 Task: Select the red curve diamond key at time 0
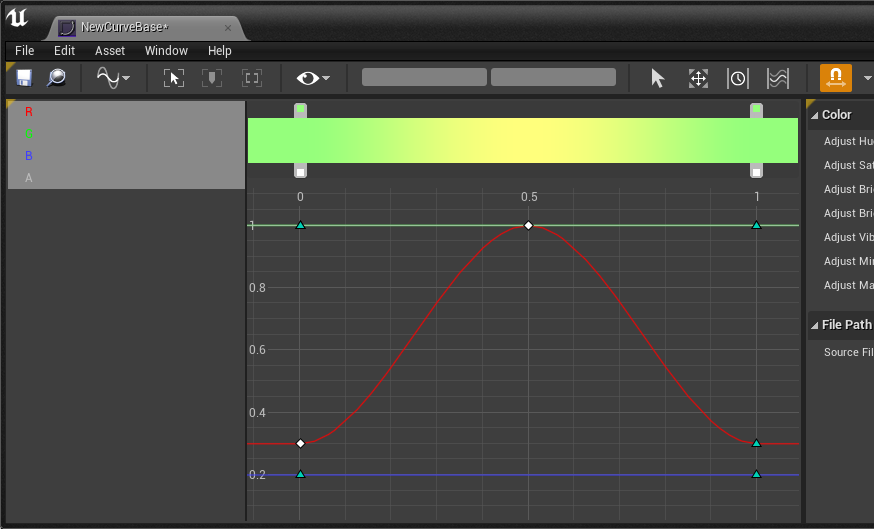tap(300, 444)
